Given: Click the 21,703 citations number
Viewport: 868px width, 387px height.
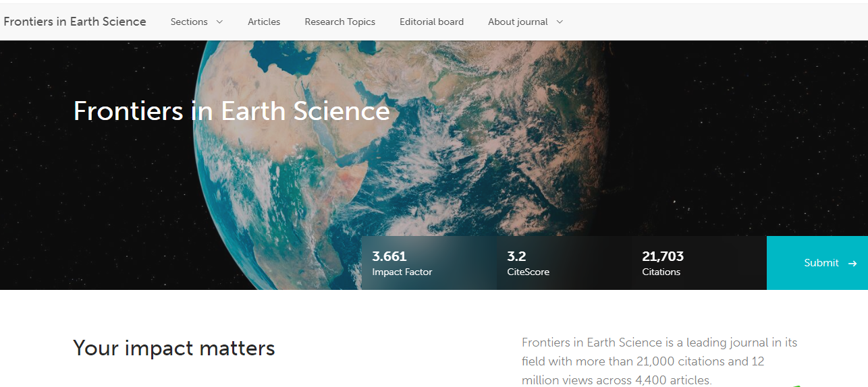Looking at the screenshot, I should pos(663,256).
